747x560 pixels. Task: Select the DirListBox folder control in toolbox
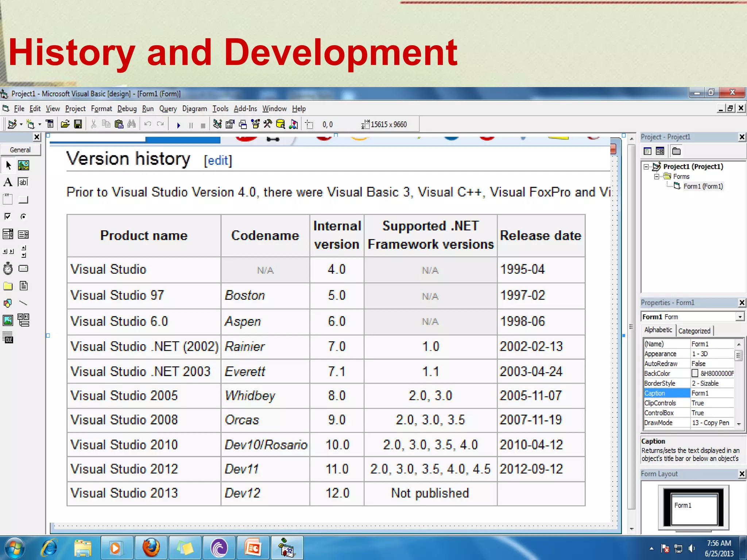[x=8, y=286]
